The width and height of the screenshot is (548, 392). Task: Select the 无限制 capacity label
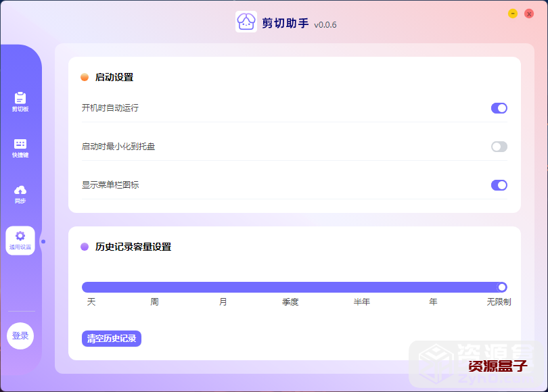[499, 301]
